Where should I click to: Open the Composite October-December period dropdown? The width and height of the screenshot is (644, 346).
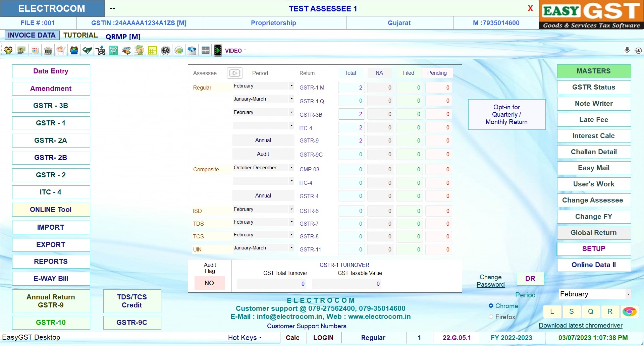tap(291, 168)
